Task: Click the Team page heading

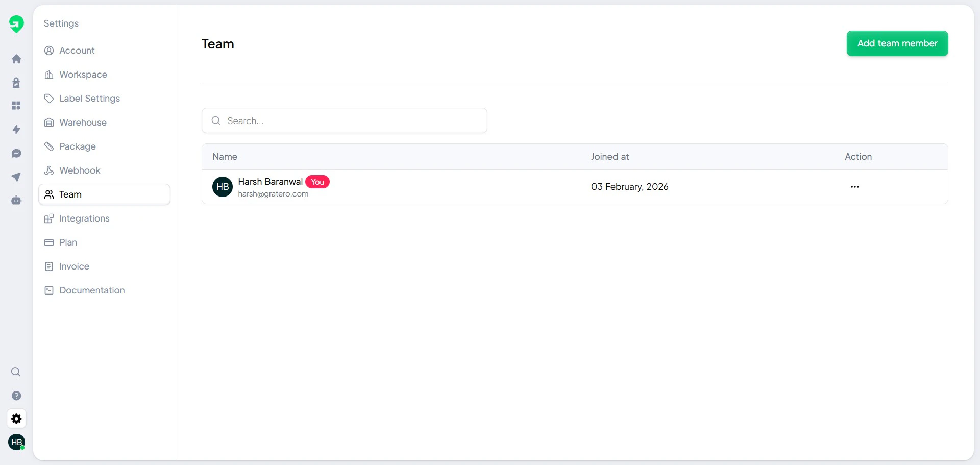Action: [218, 44]
